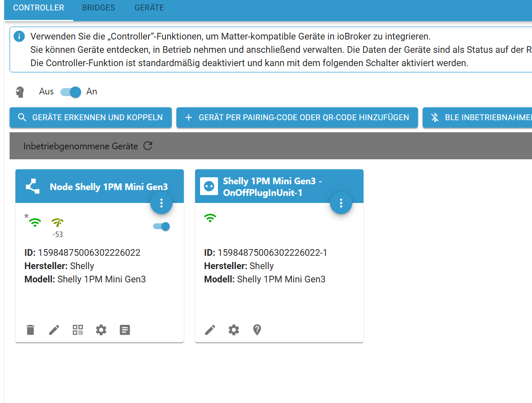Click the pencil icon on Node Shelly card
532x403 pixels.
54,330
